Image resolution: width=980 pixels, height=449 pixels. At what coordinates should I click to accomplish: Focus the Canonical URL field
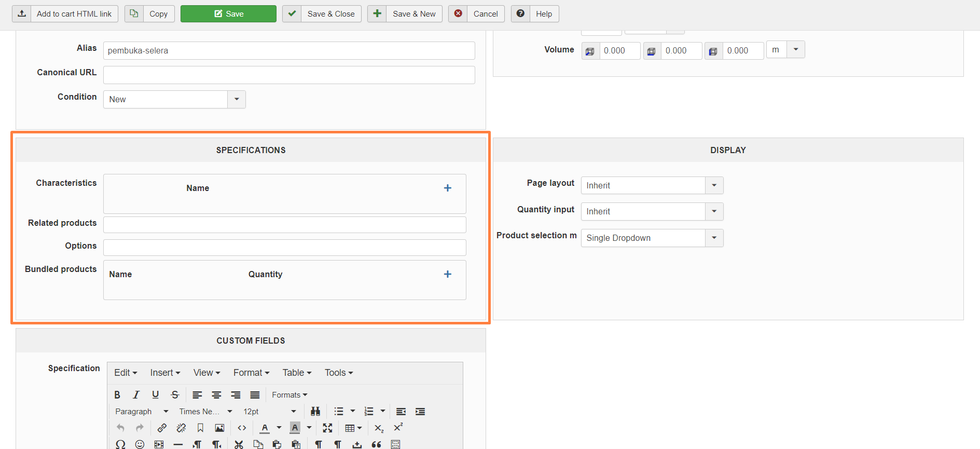pyautogui.click(x=289, y=75)
